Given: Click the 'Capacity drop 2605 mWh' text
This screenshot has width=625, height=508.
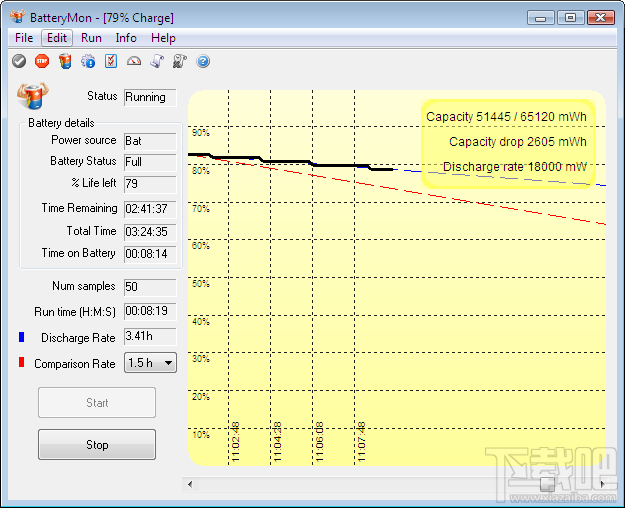Looking at the screenshot, I should (x=518, y=142).
